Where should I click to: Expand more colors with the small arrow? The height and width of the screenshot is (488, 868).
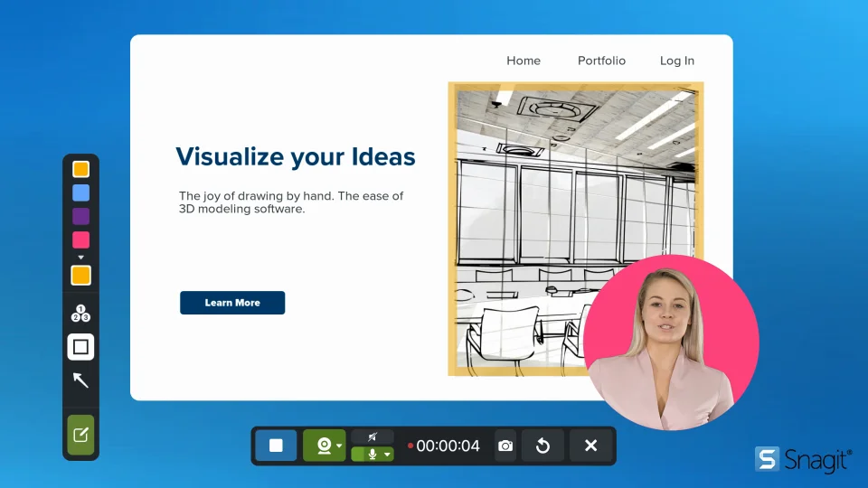(x=80, y=258)
